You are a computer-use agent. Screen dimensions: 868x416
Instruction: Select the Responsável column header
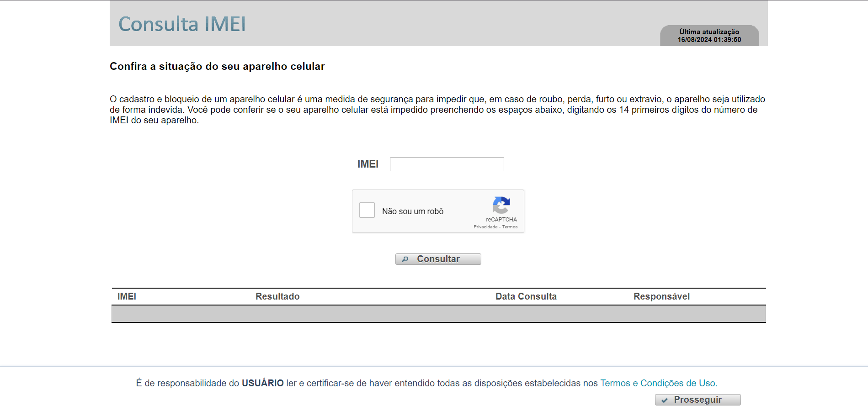tap(661, 296)
